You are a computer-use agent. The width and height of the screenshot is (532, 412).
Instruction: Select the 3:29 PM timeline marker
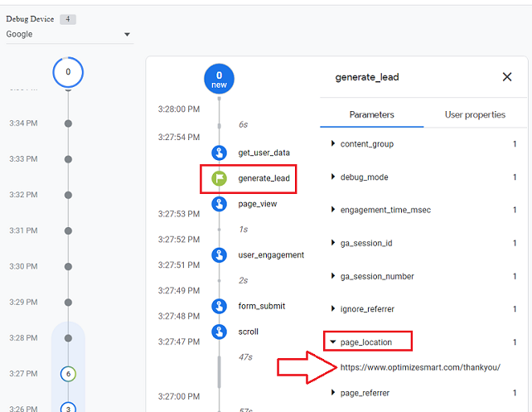click(68, 303)
